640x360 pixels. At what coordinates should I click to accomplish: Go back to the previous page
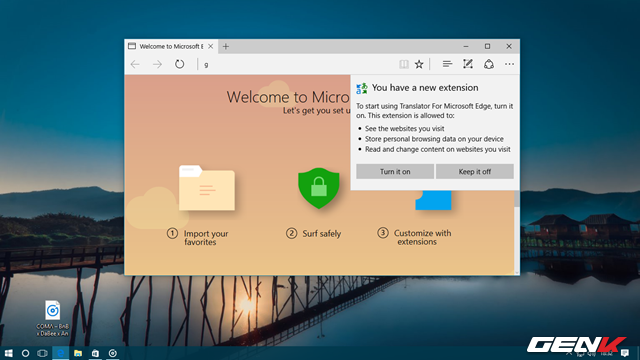(x=135, y=64)
